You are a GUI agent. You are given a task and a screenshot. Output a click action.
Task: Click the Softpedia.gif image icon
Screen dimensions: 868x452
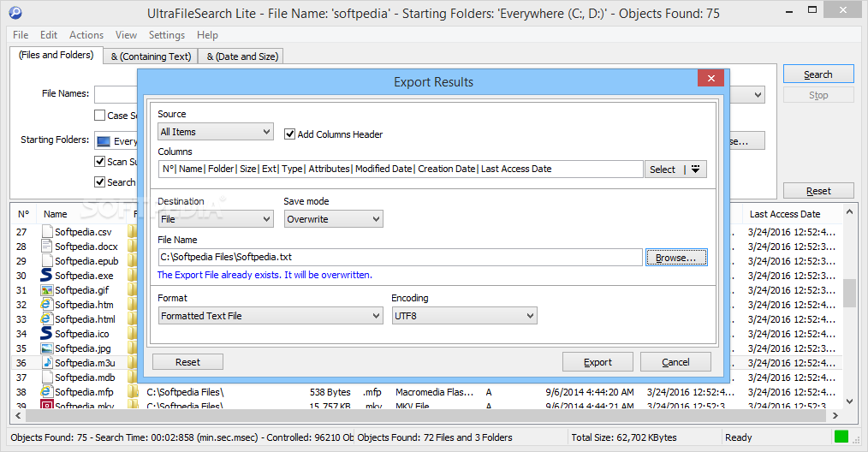46,289
